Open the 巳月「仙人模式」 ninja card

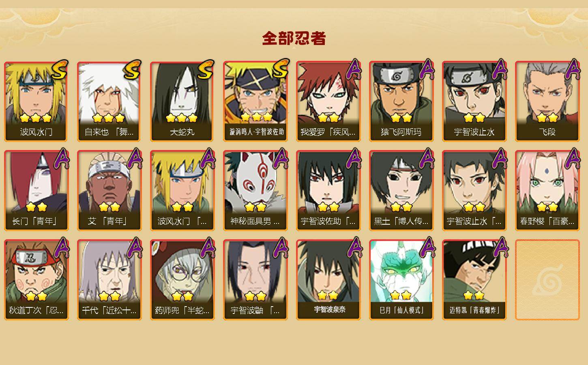[401, 280]
